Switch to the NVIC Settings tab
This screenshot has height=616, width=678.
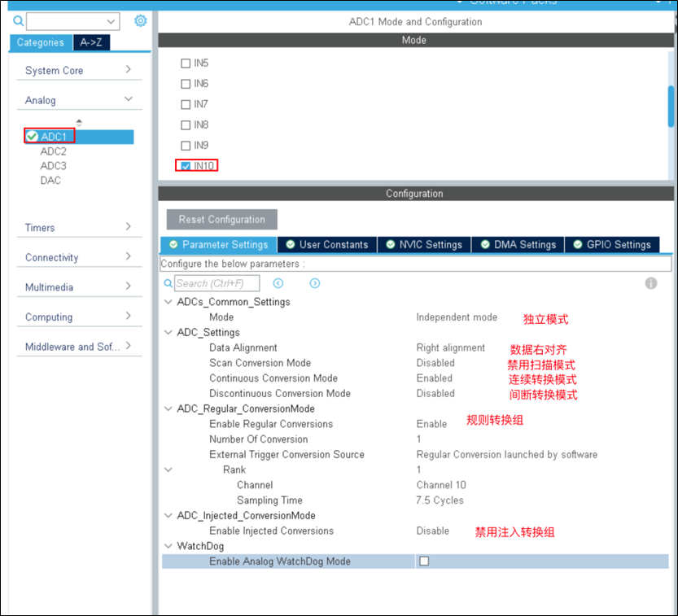coord(423,245)
